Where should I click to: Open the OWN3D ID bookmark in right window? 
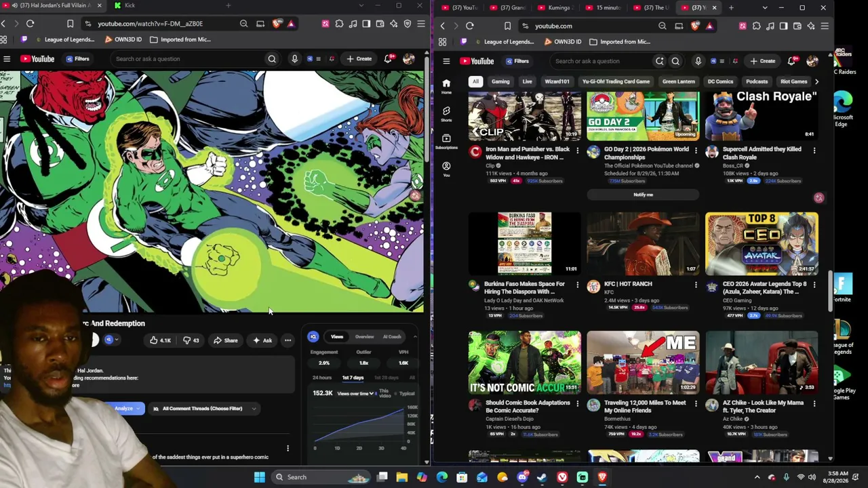click(562, 42)
